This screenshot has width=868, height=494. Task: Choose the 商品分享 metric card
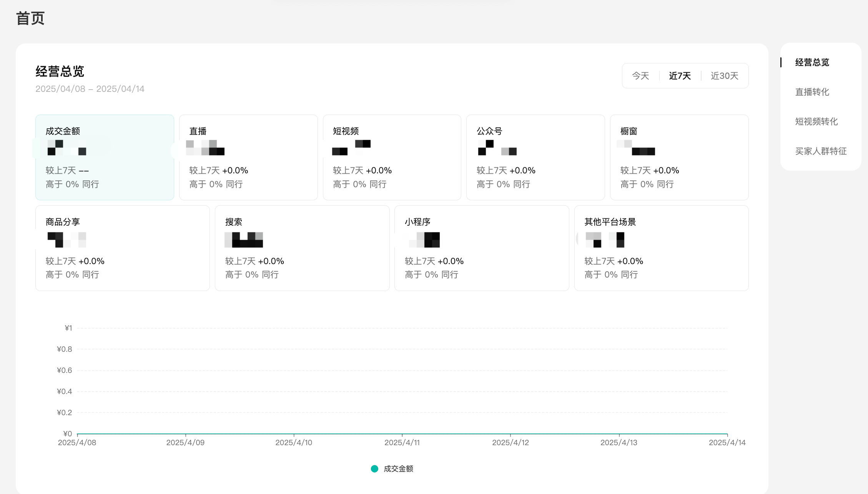point(122,248)
